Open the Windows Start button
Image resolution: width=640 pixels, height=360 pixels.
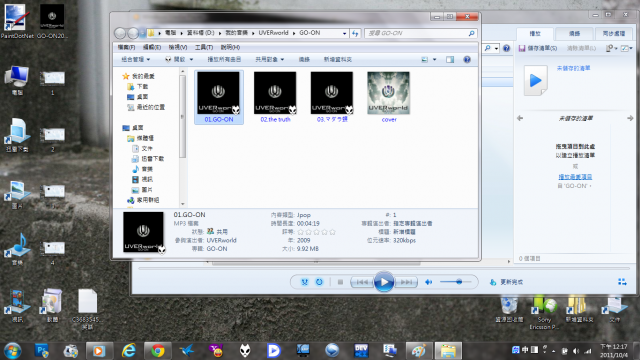click(x=12, y=351)
